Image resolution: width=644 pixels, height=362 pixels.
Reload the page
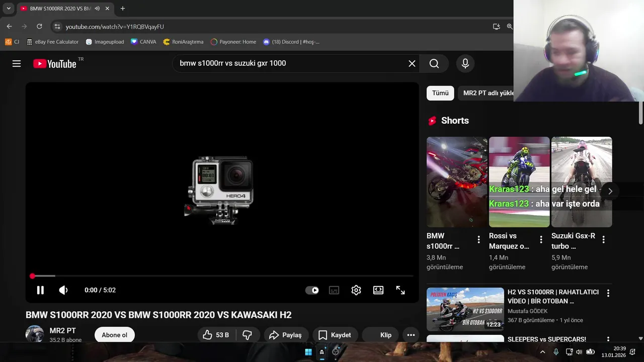(39, 26)
